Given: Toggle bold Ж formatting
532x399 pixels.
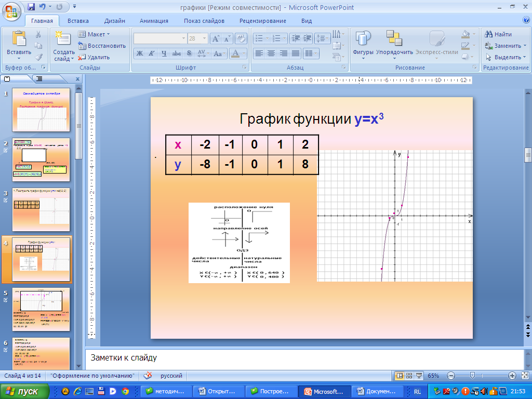Looking at the screenshot, I should [x=139, y=53].
